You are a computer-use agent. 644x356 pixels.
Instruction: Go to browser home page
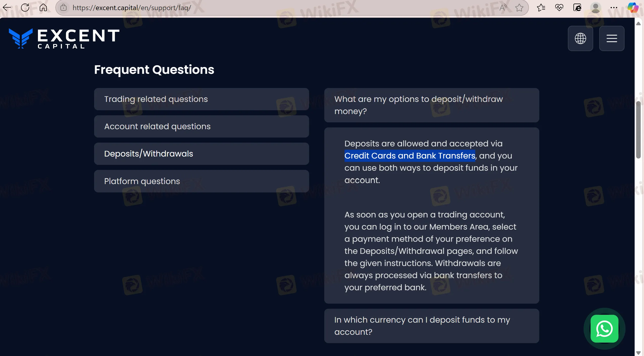pyautogui.click(x=43, y=8)
